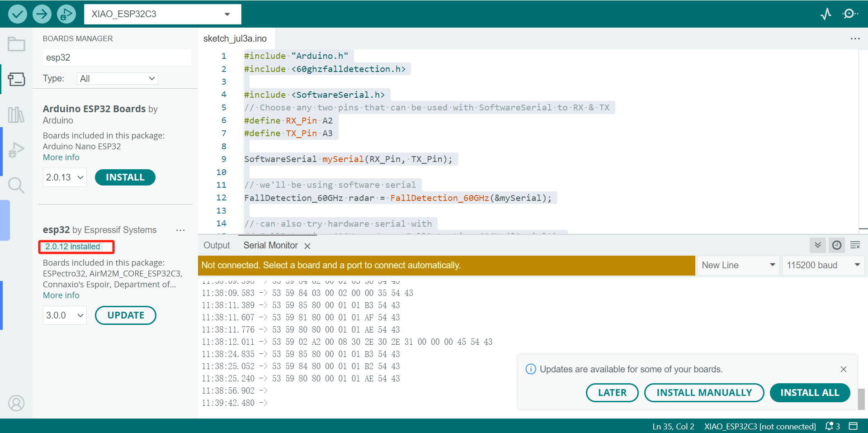Open More info for Arduino ESP32 Boards
This screenshot has height=433, width=868.
[x=61, y=157]
